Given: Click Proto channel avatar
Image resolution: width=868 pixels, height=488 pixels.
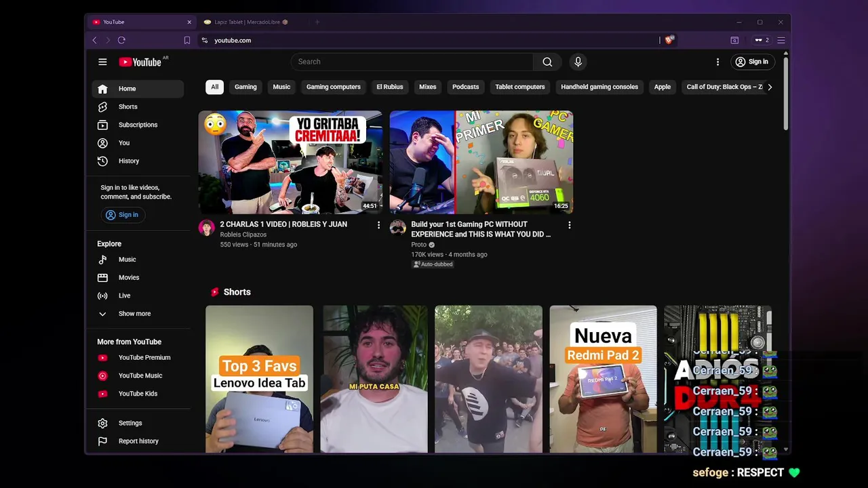Looking at the screenshot, I should 398,228.
